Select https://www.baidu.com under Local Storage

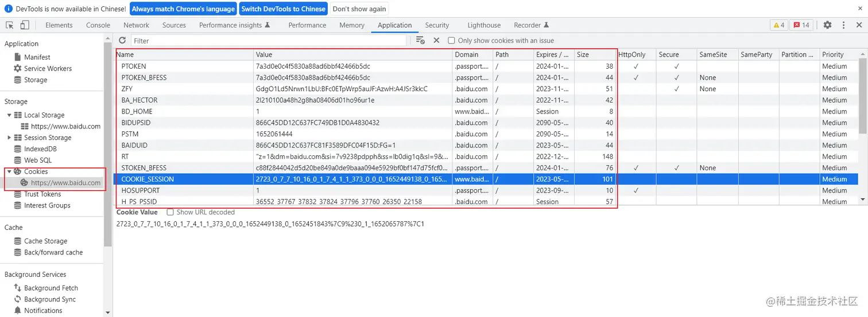tap(65, 126)
